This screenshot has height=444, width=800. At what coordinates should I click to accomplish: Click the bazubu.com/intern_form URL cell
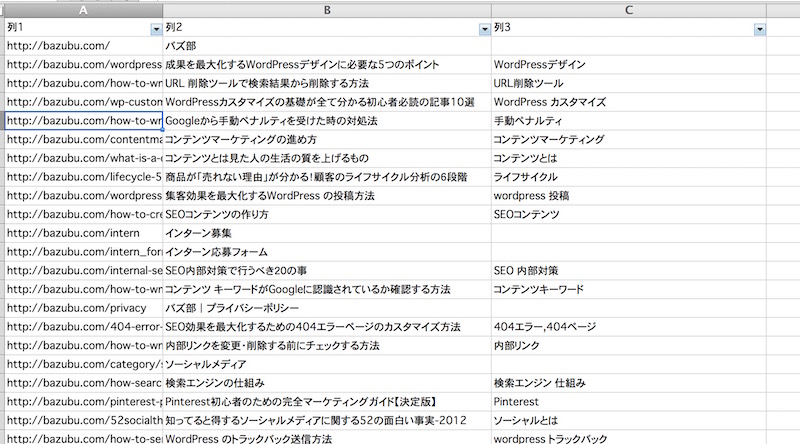82,252
